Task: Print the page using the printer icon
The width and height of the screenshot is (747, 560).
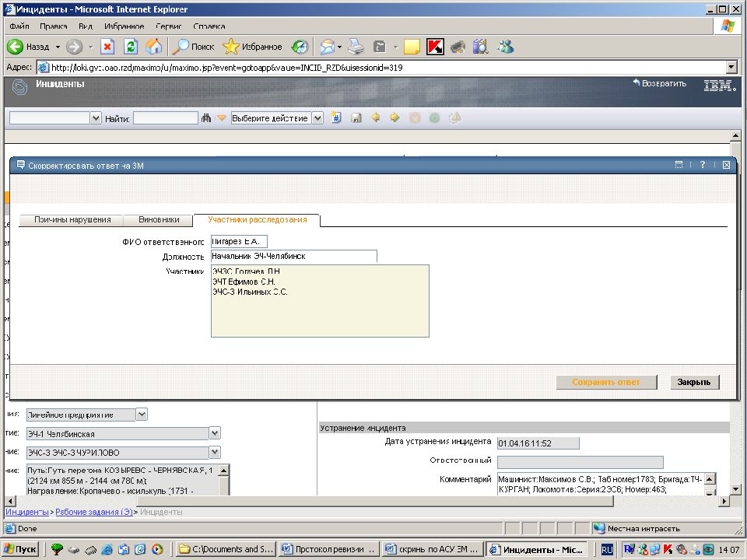Action: (356, 47)
